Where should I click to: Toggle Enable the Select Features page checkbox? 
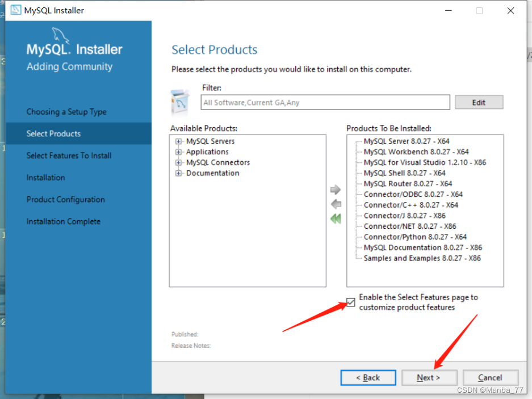(351, 302)
